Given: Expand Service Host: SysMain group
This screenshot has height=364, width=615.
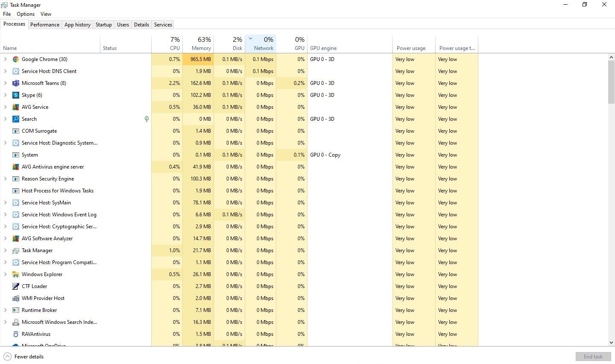Looking at the screenshot, I should [x=6, y=203].
